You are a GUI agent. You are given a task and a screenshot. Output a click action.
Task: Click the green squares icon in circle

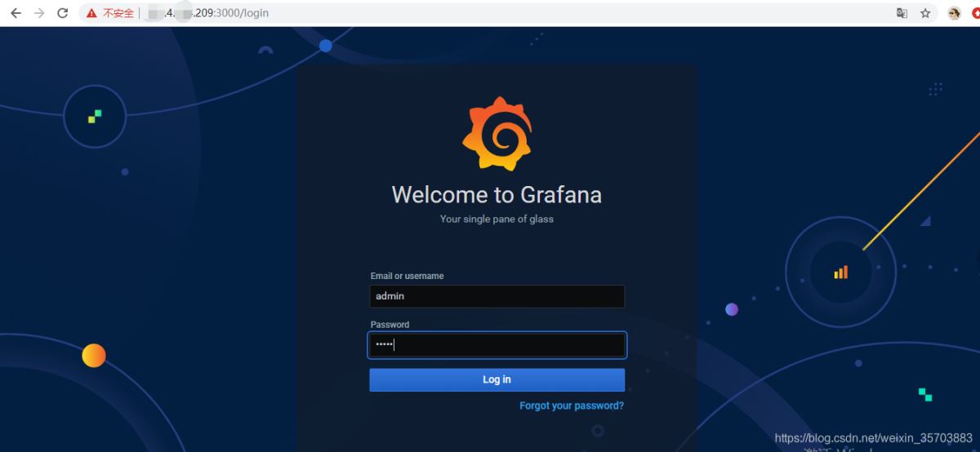(x=95, y=117)
